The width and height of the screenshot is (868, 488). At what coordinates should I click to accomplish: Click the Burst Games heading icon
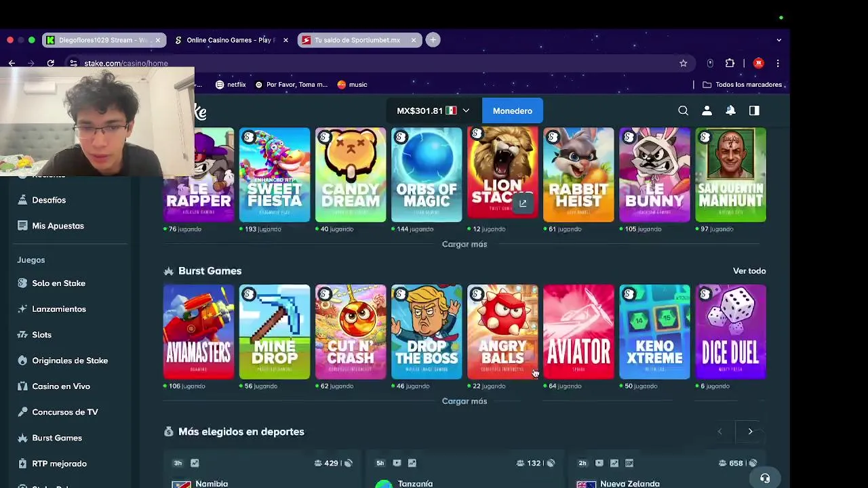coord(168,271)
